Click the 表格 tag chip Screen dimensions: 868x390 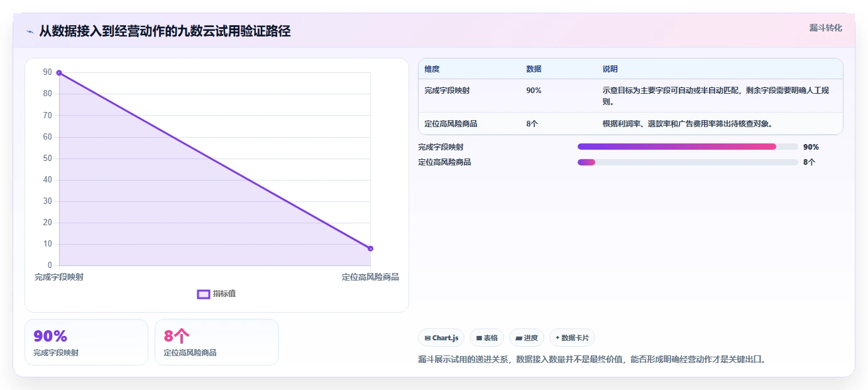[x=487, y=338]
